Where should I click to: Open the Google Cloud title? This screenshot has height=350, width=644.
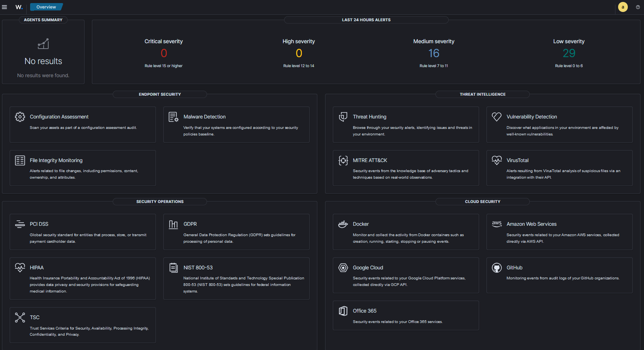coord(368,268)
